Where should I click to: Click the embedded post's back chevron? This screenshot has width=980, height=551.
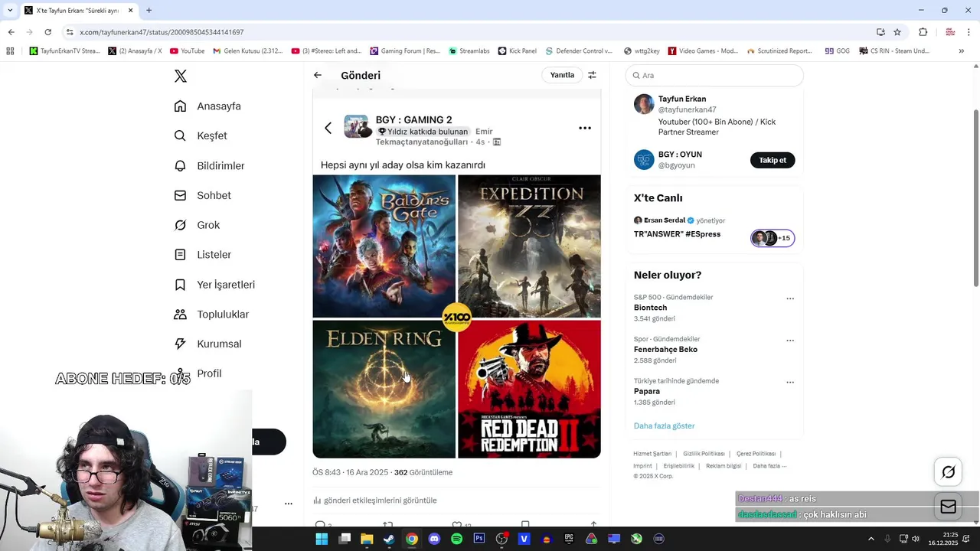(328, 128)
